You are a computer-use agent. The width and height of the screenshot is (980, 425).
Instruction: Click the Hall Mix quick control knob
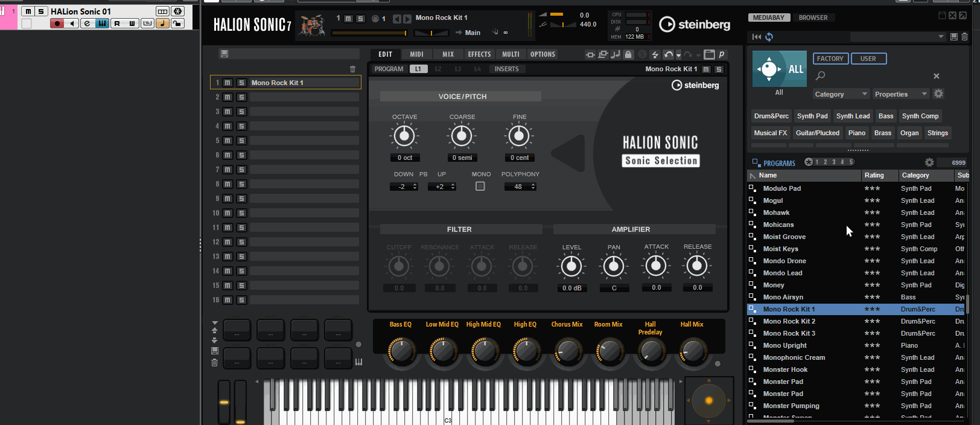(693, 350)
